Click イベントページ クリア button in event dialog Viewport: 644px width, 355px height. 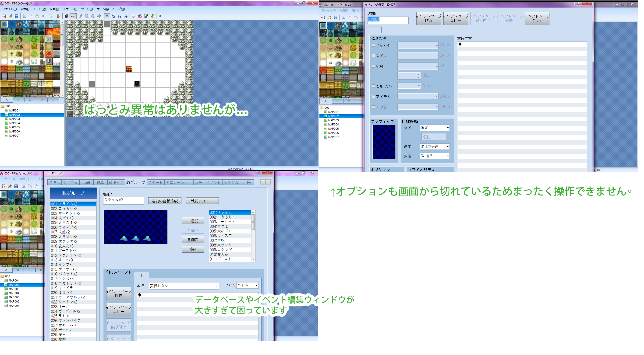[x=537, y=18]
